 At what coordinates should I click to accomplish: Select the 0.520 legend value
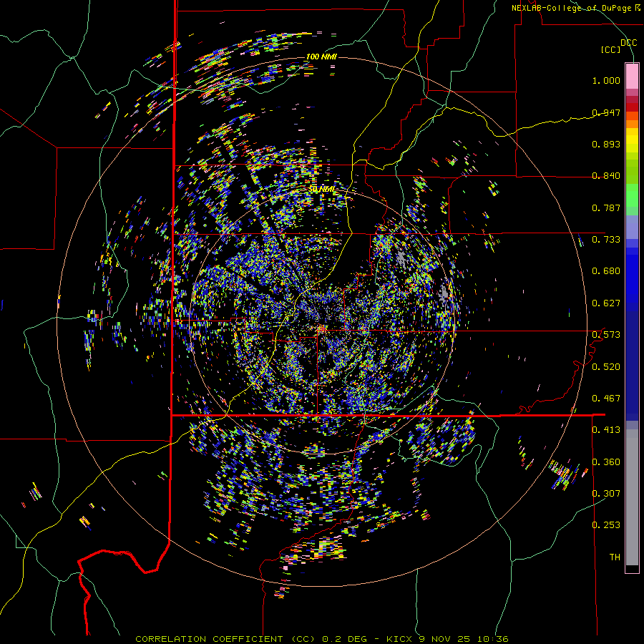click(x=606, y=367)
